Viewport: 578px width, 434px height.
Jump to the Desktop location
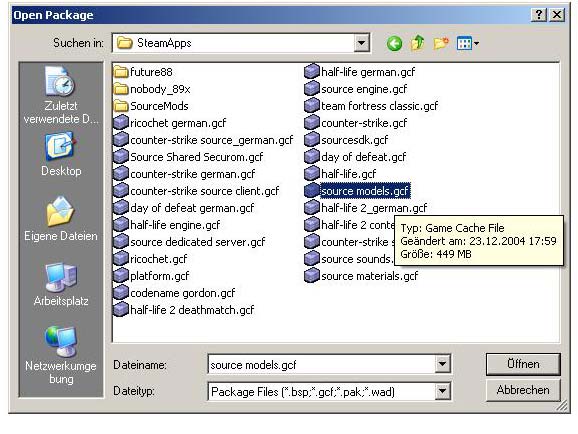(61, 155)
